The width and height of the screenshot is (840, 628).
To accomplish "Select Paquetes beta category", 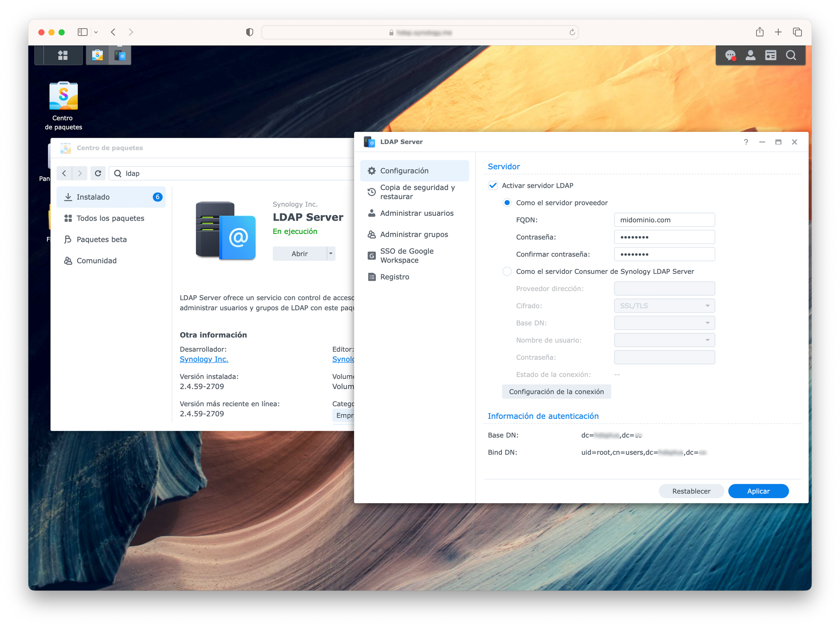I will tap(111, 239).
